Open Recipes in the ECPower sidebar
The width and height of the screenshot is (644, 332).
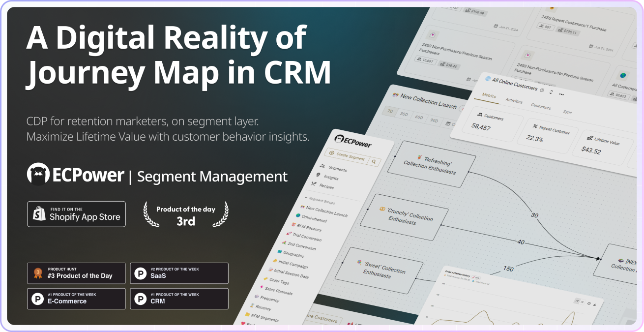tap(326, 186)
